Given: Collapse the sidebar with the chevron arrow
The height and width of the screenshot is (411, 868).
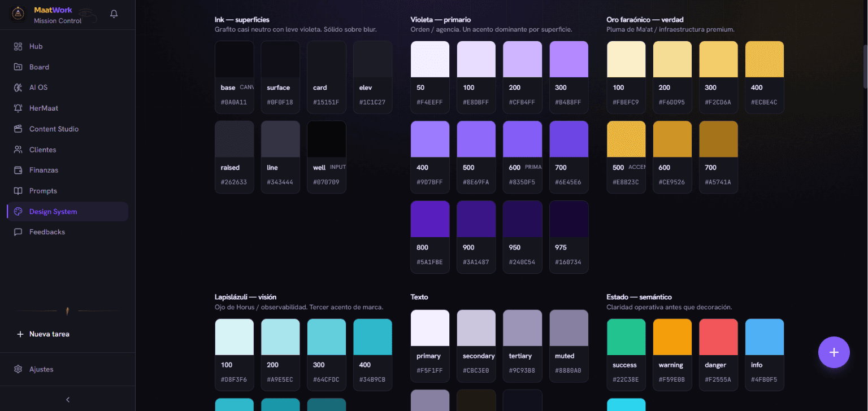Looking at the screenshot, I should coord(68,400).
